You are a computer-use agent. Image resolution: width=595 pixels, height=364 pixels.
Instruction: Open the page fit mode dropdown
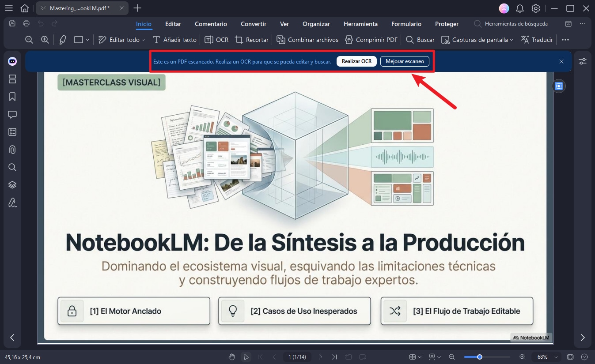coord(415,356)
